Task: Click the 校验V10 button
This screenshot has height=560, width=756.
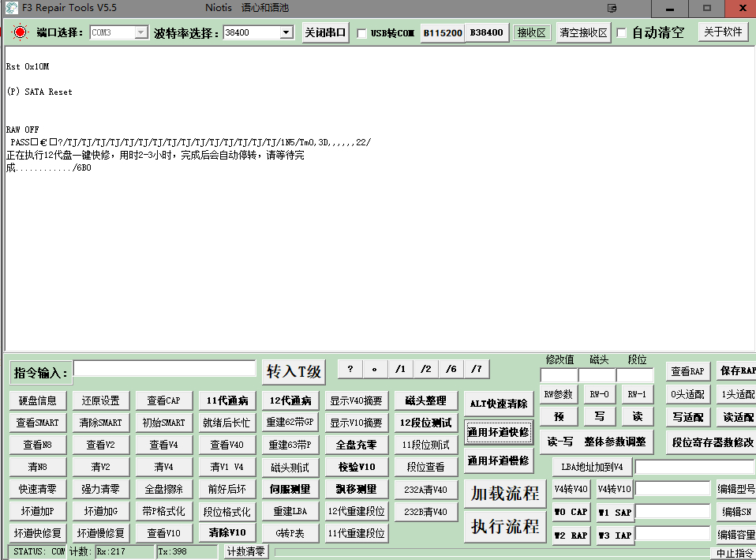Action: tap(357, 468)
